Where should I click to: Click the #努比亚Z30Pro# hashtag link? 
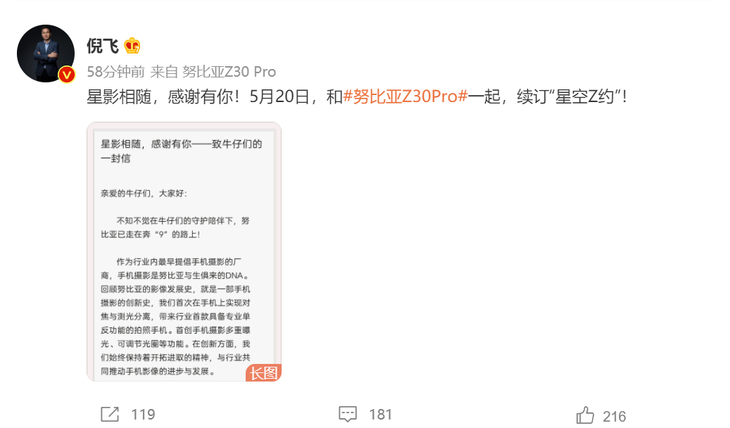click(x=405, y=96)
